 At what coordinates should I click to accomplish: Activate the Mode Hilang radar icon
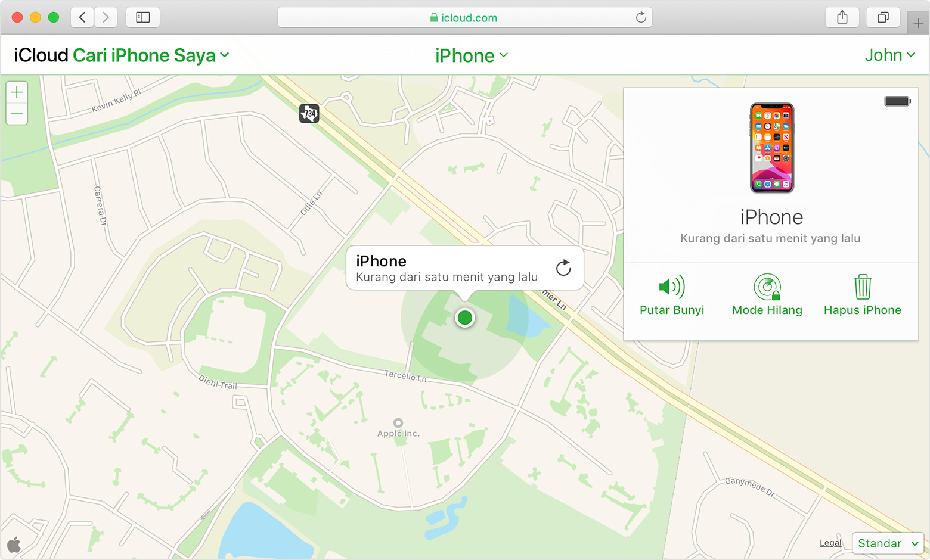pyautogui.click(x=767, y=287)
